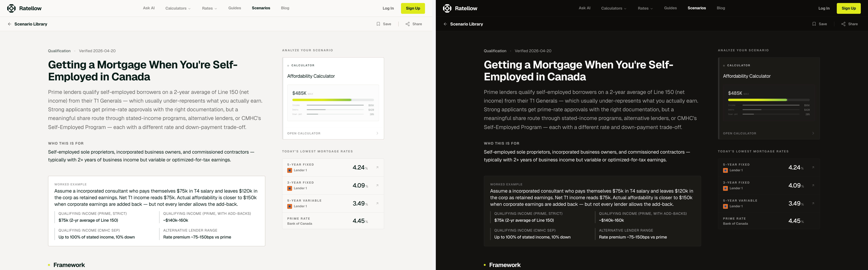Click Qualification category tag on light page
The height and width of the screenshot is (270, 868).
(59, 51)
